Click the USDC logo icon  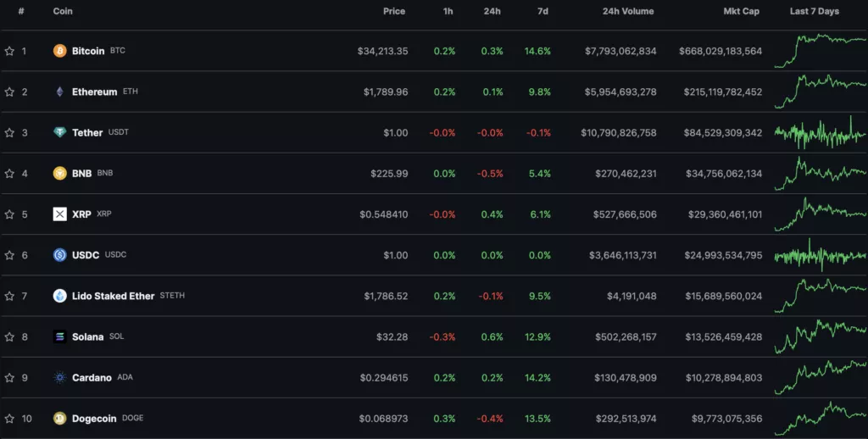pyautogui.click(x=60, y=255)
